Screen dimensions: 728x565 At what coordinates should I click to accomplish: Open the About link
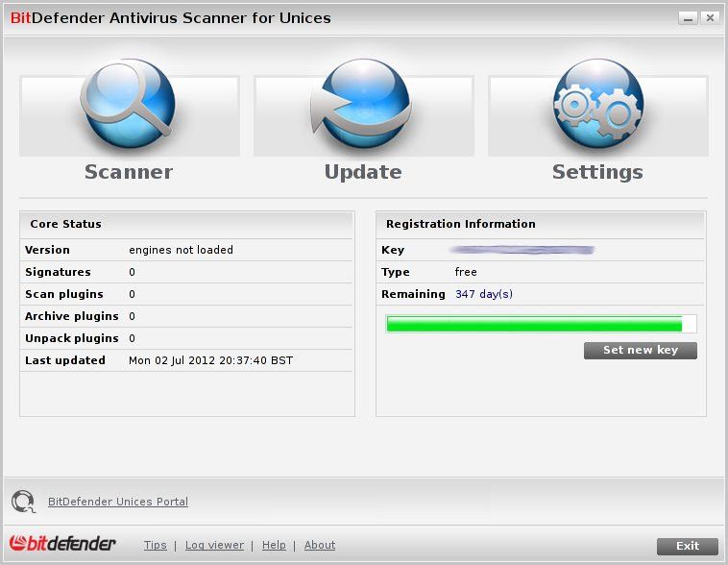coord(320,545)
